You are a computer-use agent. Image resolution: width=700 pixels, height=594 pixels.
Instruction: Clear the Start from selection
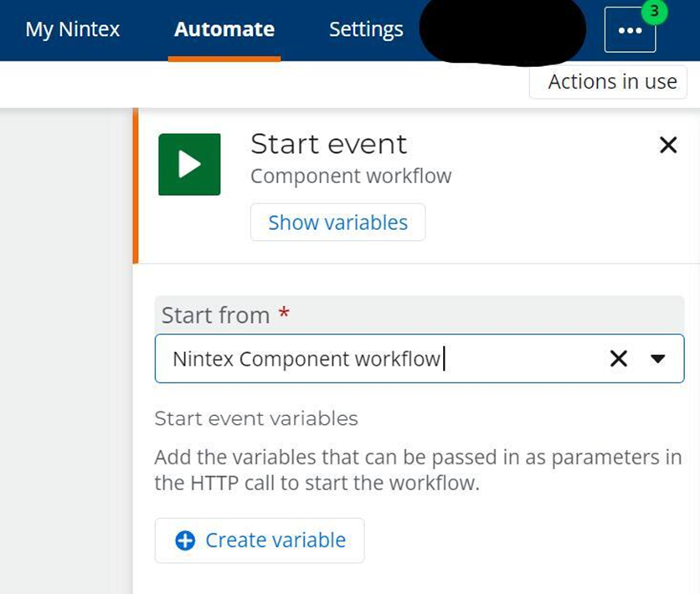pyautogui.click(x=618, y=359)
